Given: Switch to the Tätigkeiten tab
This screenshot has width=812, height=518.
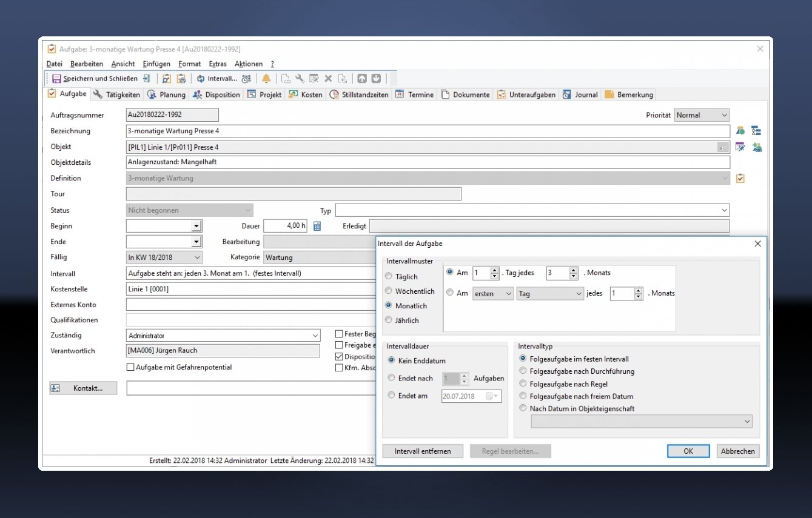Looking at the screenshot, I should [116, 95].
